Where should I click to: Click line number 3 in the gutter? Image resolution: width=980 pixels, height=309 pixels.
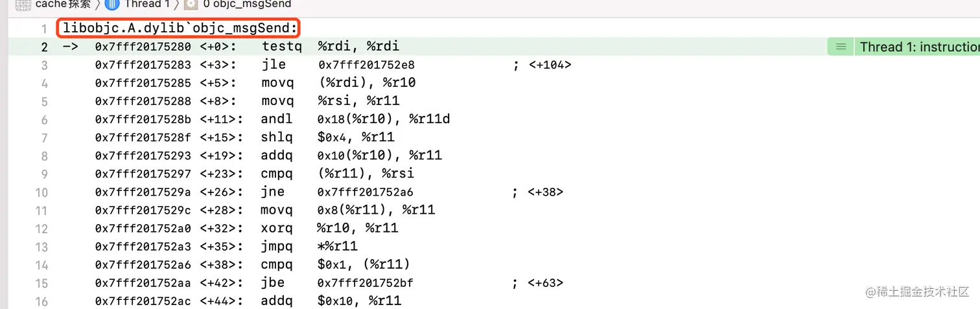(x=44, y=65)
